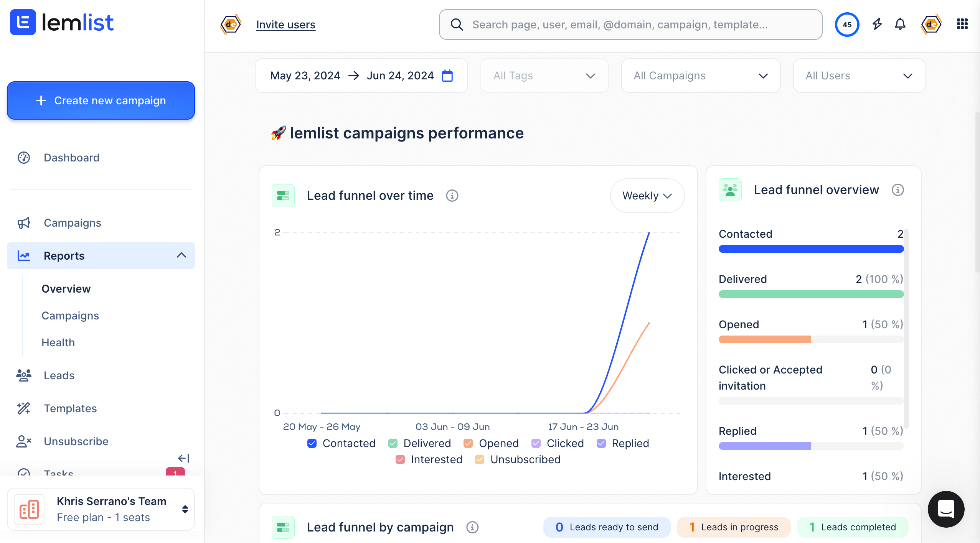Click Create new campaign button
Viewport: 980px width, 543px height.
click(101, 100)
